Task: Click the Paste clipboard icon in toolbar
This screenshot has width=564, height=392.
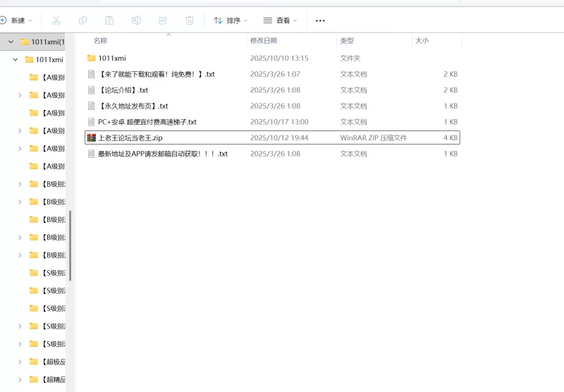Action: pos(109,20)
